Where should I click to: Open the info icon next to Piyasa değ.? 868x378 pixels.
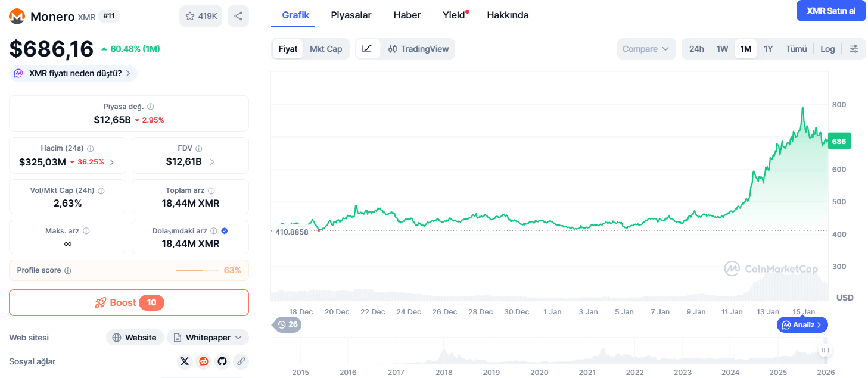tap(150, 107)
